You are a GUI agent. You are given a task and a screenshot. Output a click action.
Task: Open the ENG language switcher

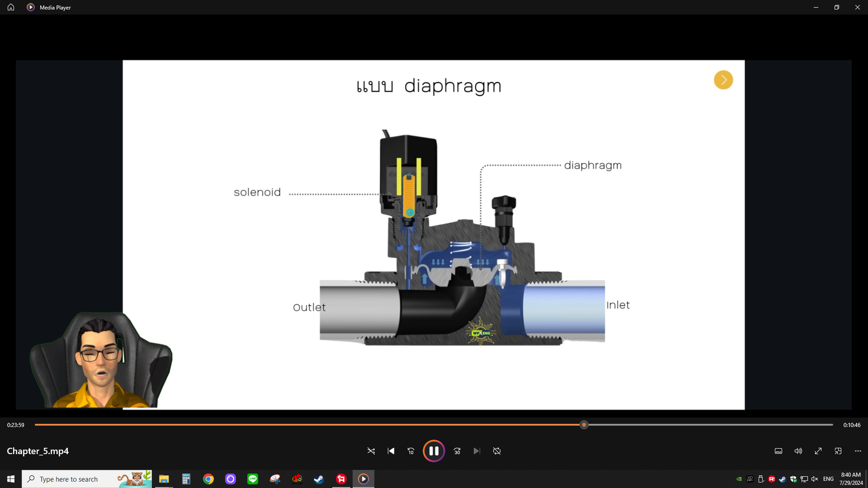pyautogui.click(x=828, y=479)
